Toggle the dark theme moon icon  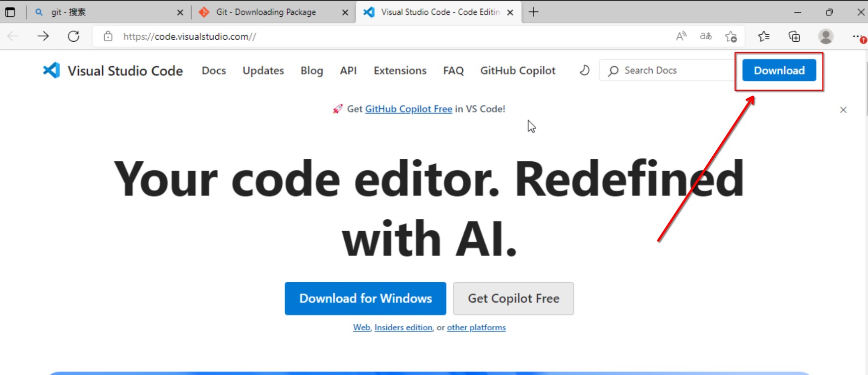click(x=585, y=70)
